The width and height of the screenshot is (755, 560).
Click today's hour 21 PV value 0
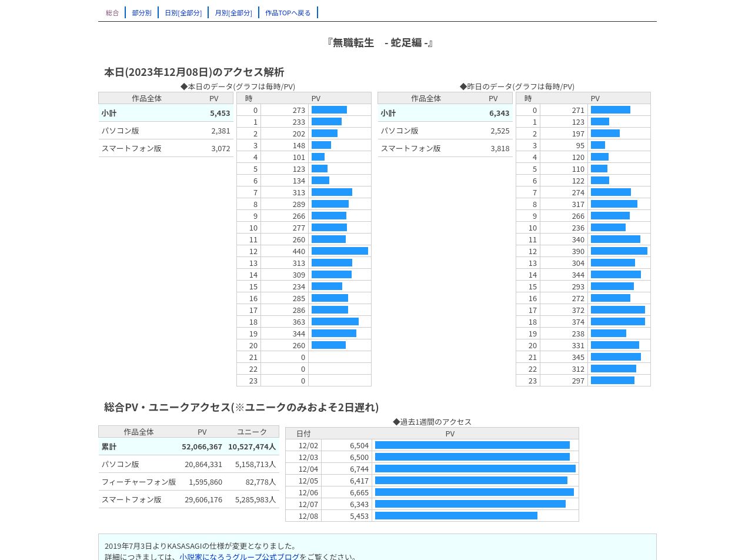pos(303,357)
